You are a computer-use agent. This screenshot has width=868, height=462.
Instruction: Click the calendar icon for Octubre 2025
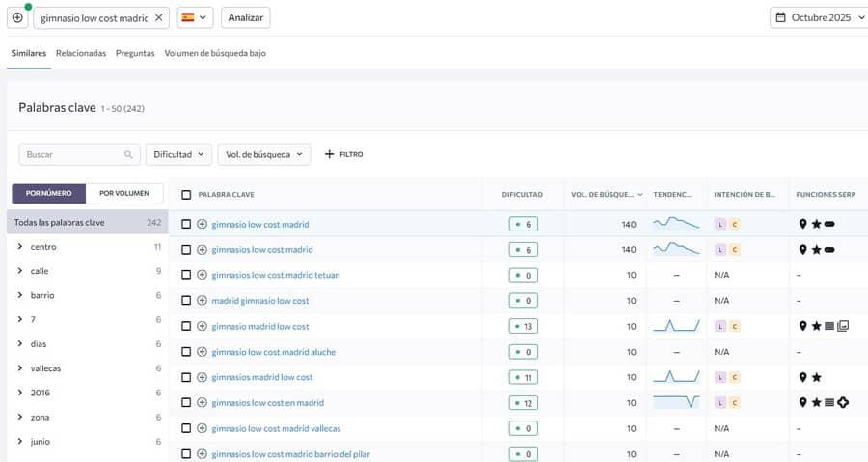[x=780, y=17]
